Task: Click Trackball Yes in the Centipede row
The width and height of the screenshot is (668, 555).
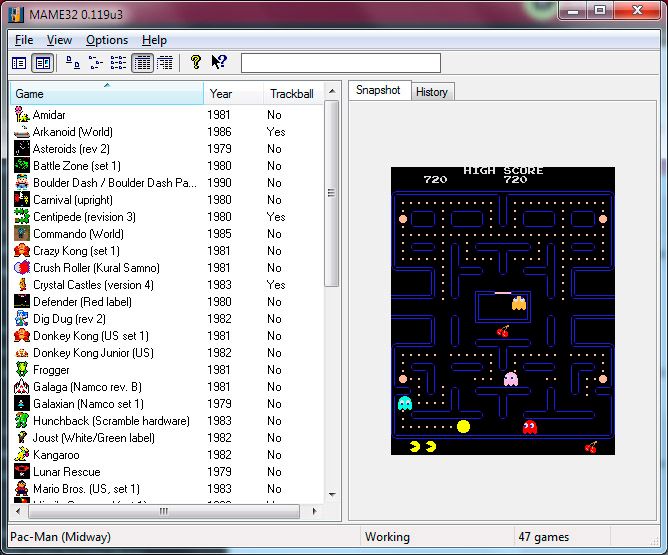Action: point(276,217)
